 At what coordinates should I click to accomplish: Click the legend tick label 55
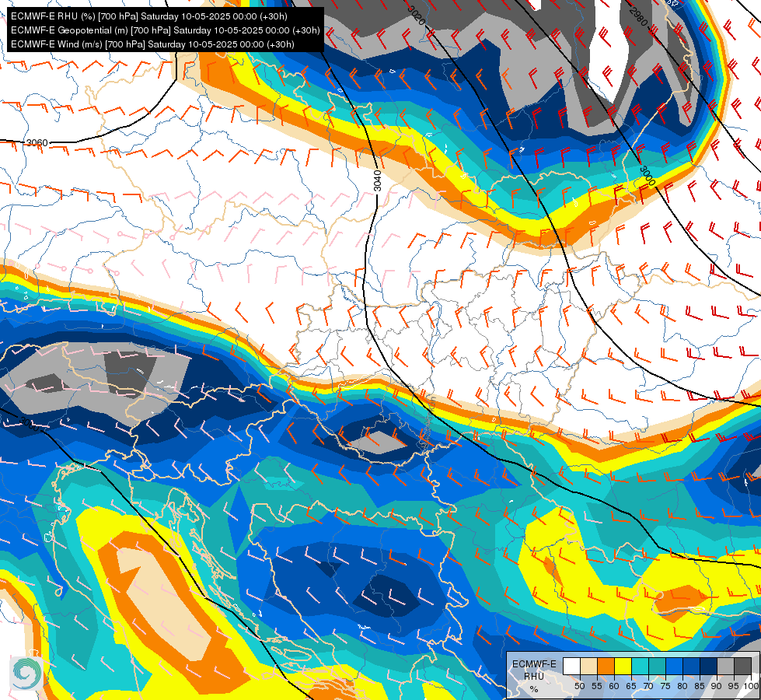[x=597, y=686]
